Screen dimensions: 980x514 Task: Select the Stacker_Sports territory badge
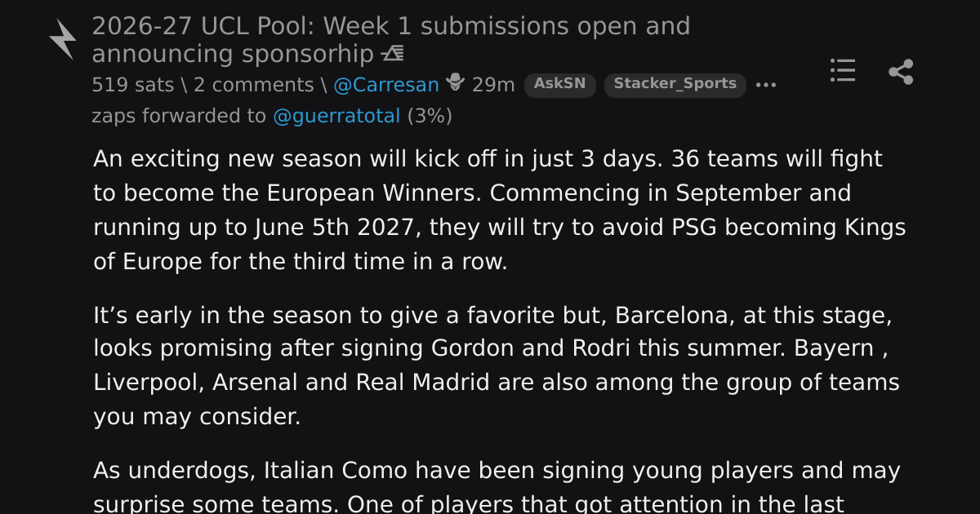coord(675,84)
